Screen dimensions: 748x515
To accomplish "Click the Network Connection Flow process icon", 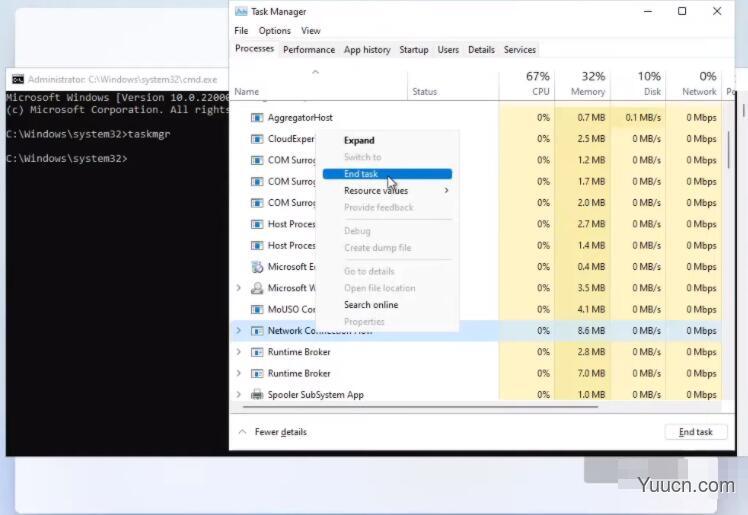I will click(257, 330).
